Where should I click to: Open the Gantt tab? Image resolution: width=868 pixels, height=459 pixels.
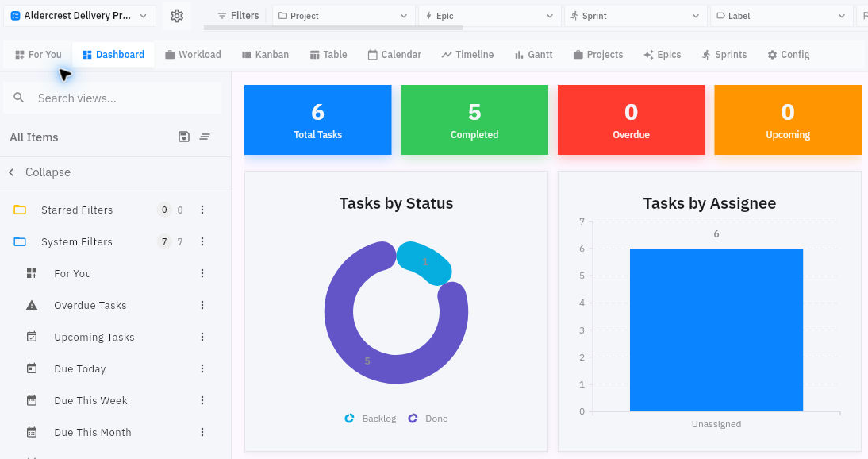coord(534,54)
